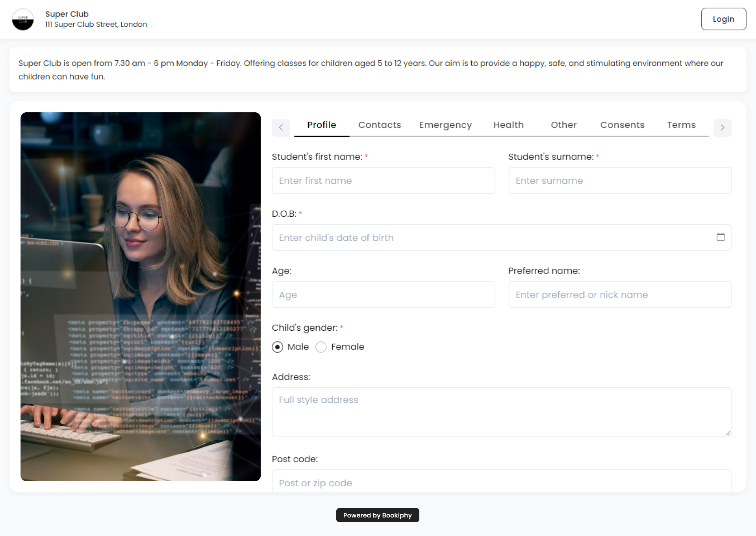Focus the Full style address textarea
This screenshot has width=756, height=536.
(501, 411)
